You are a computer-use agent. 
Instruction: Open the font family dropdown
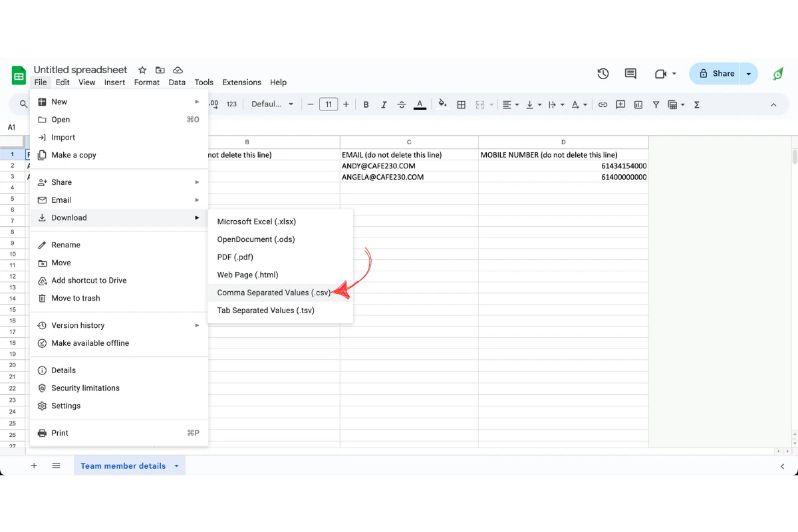coord(272,104)
